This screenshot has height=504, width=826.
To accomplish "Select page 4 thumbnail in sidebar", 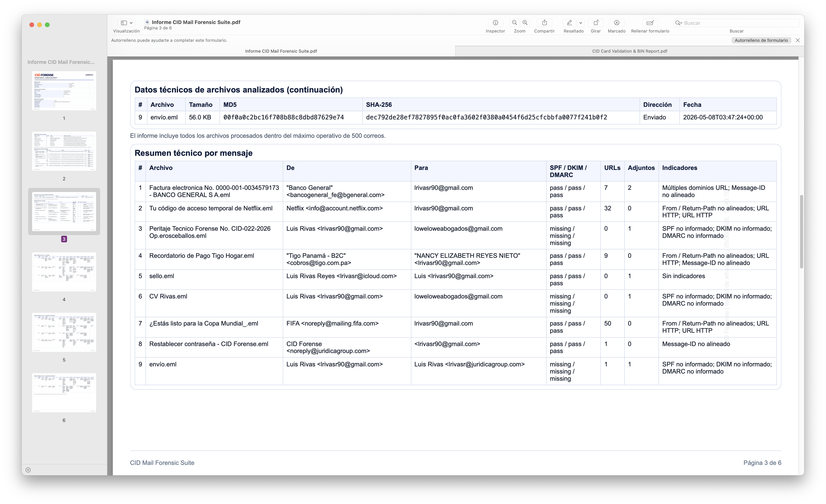I will 64,272.
